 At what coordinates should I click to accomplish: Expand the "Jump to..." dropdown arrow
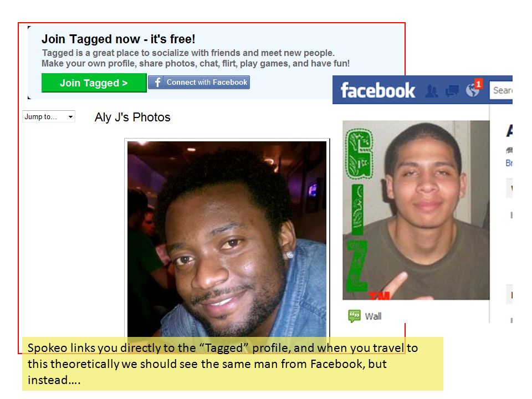[70, 117]
